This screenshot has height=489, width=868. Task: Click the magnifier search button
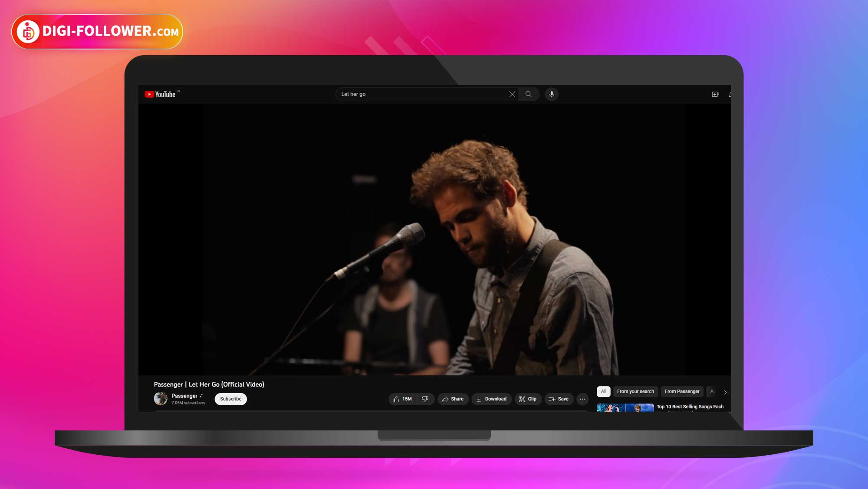coord(528,94)
